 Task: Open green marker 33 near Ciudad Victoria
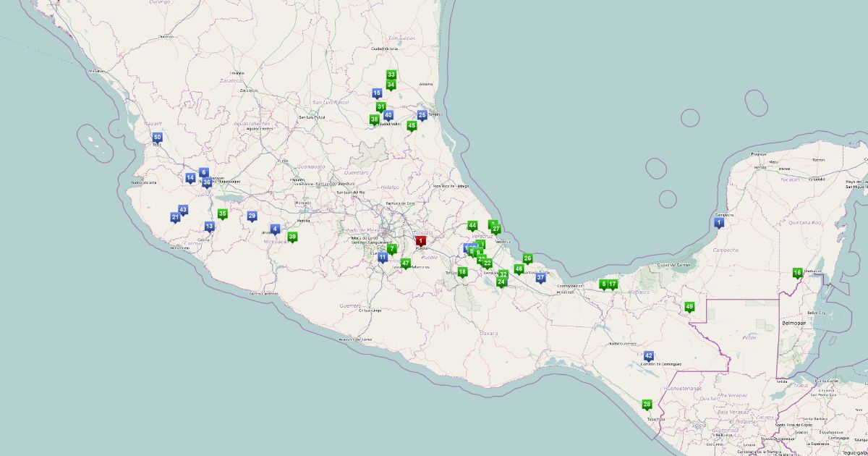pos(391,75)
